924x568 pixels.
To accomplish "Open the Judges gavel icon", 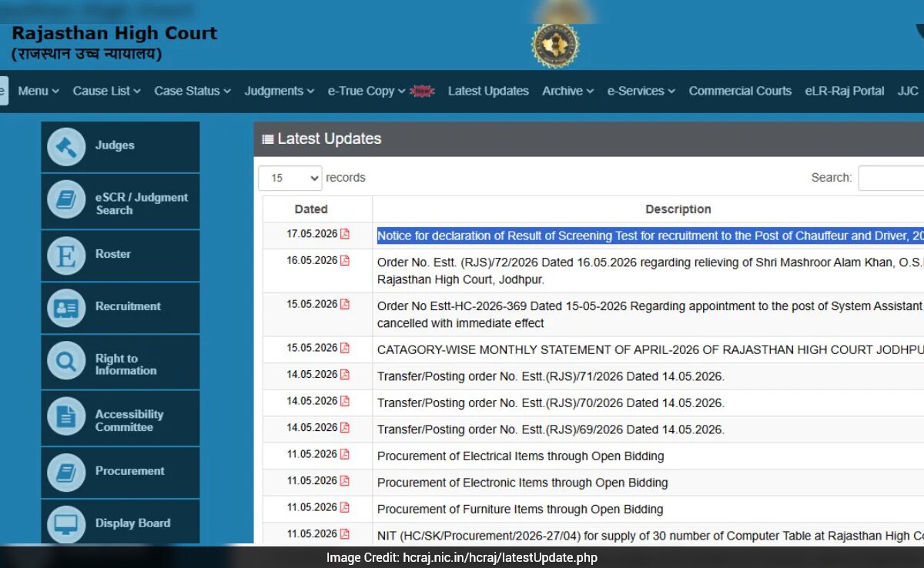I will pos(66,146).
